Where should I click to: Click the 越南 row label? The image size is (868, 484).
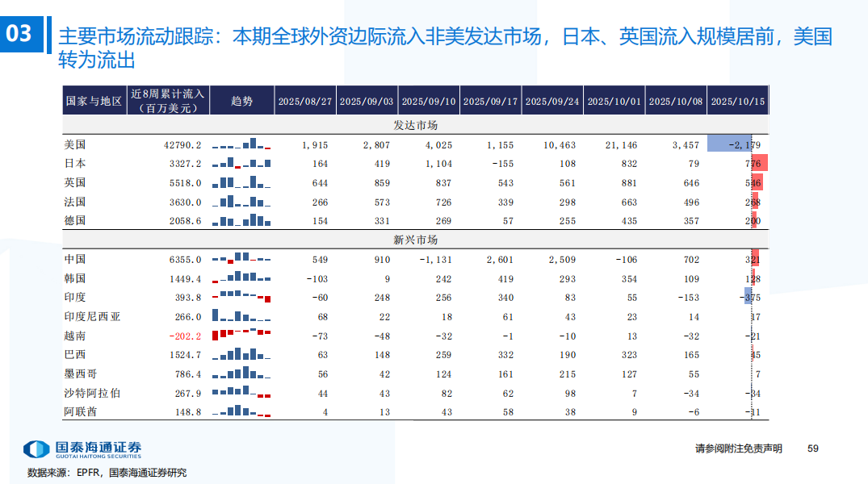tap(75, 336)
